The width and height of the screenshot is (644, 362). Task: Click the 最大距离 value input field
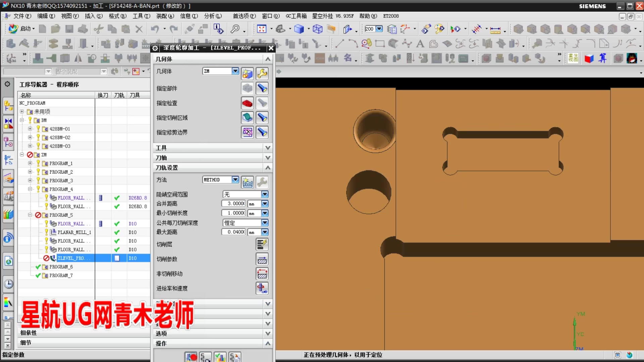[x=233, y=232]
